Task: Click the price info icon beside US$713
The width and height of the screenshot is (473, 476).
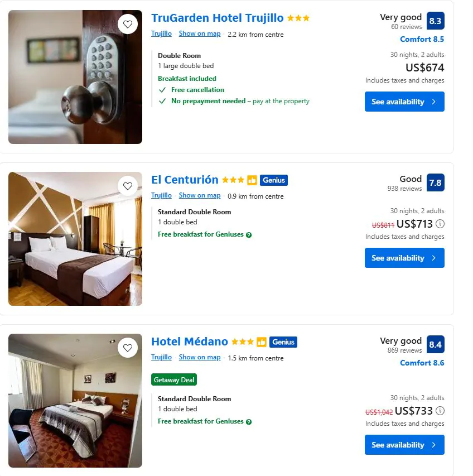Action: point(440,224)
